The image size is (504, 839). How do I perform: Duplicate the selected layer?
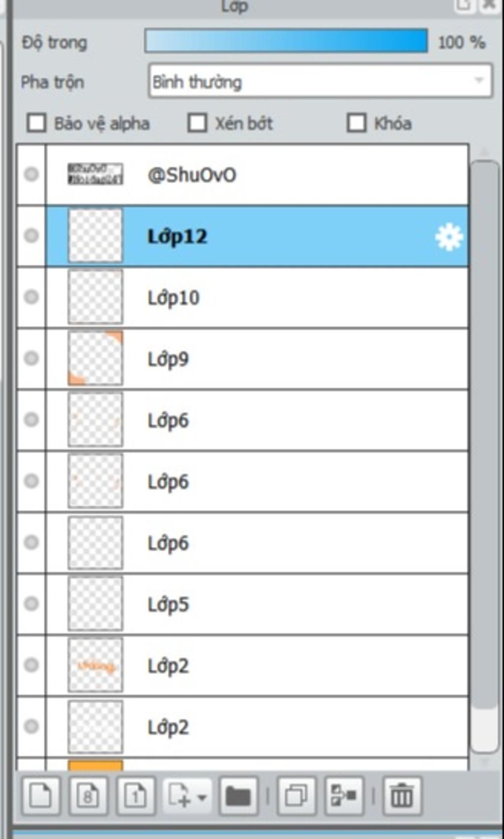[x=296, y=796]
